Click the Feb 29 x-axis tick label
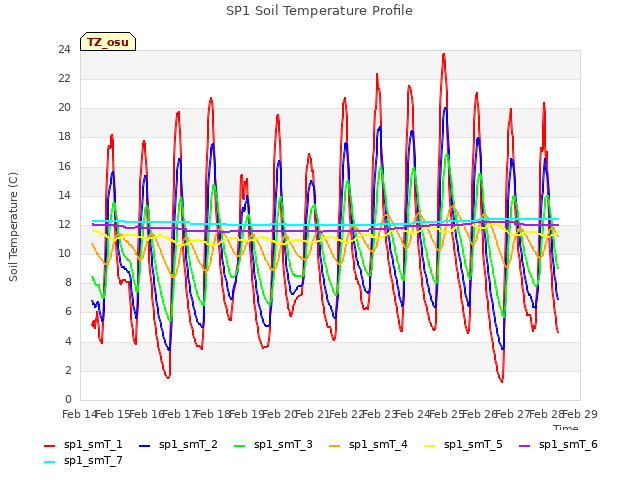640x480 pixels. 580,414
